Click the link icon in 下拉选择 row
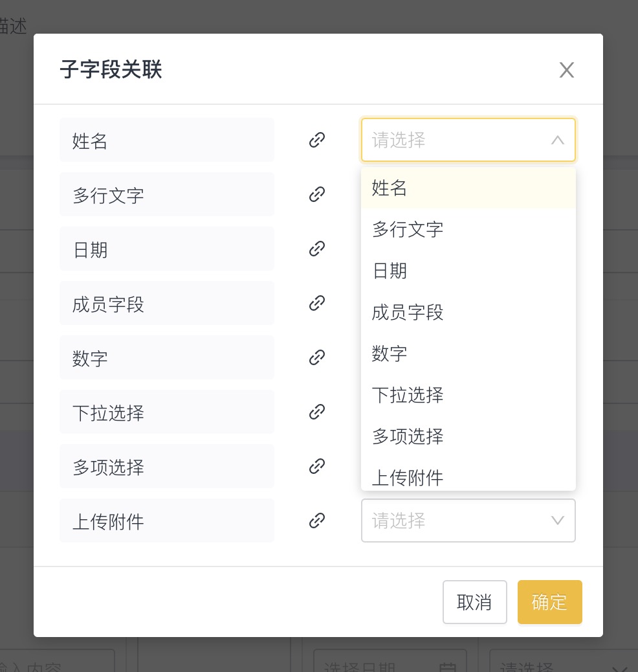Image resolution: width=638 pixels, height=672 pixels. pyautogui.click(x=316, y=412)
